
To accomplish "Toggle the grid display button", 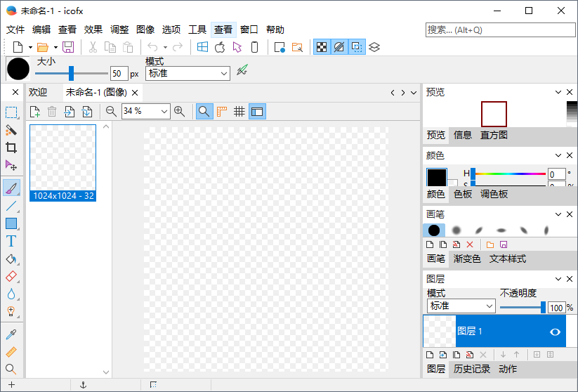I will 239,112.
